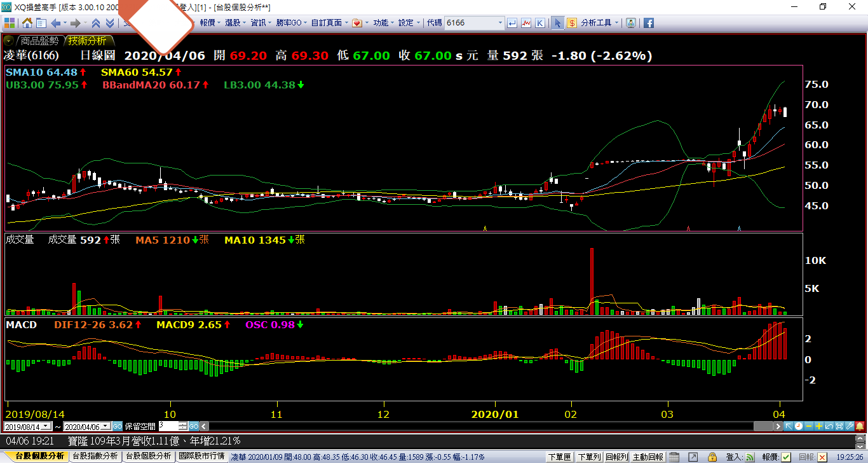Image resolution: width=868 pixels, height=463 pixels.
Task: Click the 主動回報 button
Action: 648,457
